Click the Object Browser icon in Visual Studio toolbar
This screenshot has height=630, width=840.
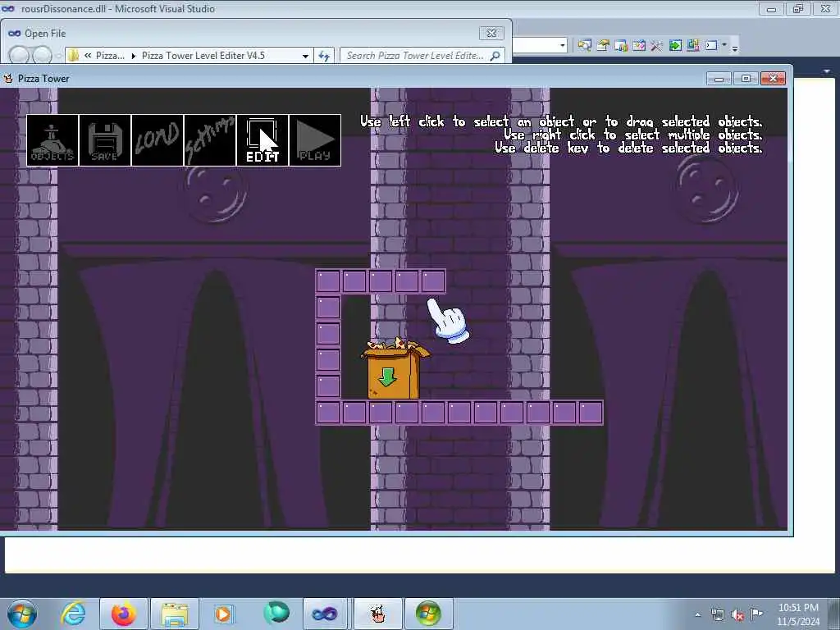621,46
